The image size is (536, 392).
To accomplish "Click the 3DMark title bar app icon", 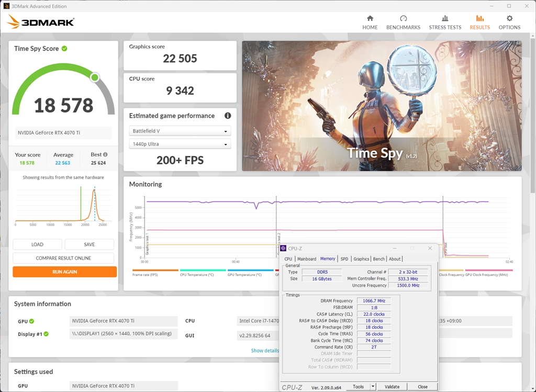I will 6,6.
